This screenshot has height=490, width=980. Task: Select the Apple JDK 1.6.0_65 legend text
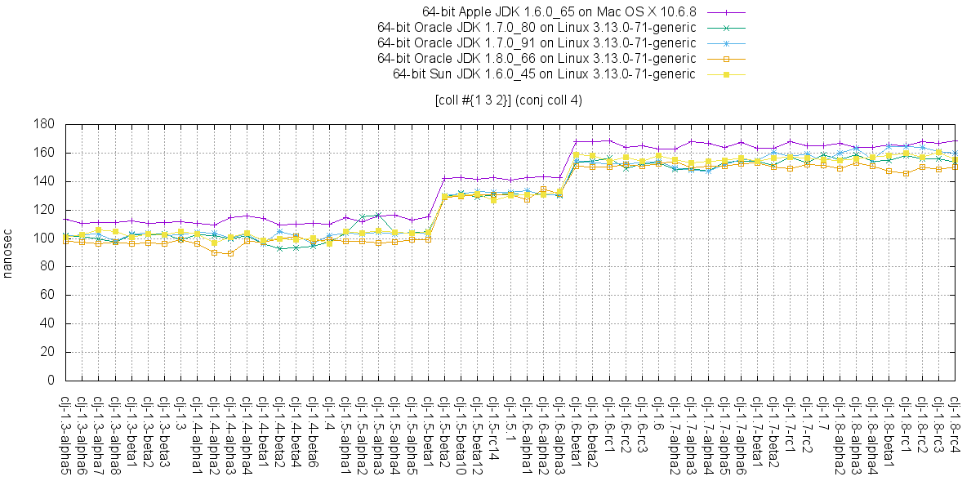559,12
